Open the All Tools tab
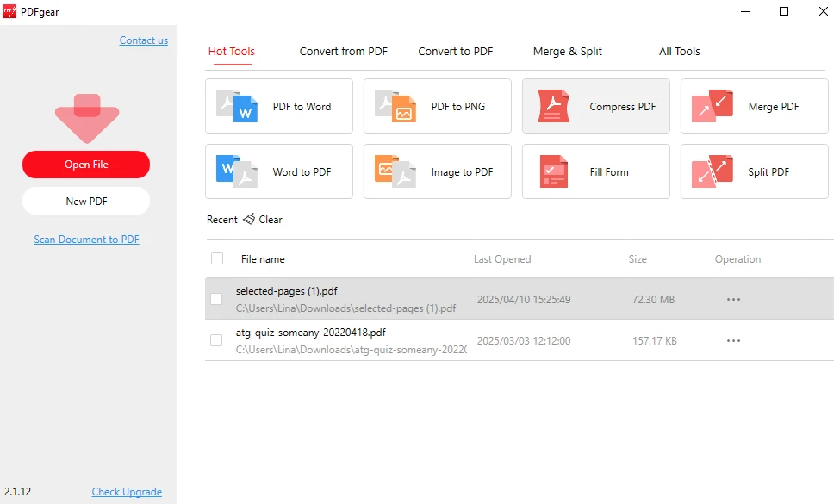 click(679, 52)
